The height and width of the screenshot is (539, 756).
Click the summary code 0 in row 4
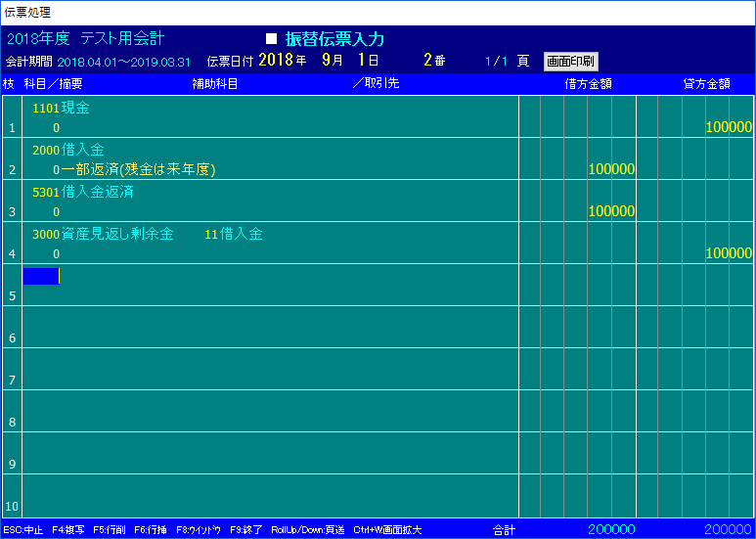coord(57,254)
